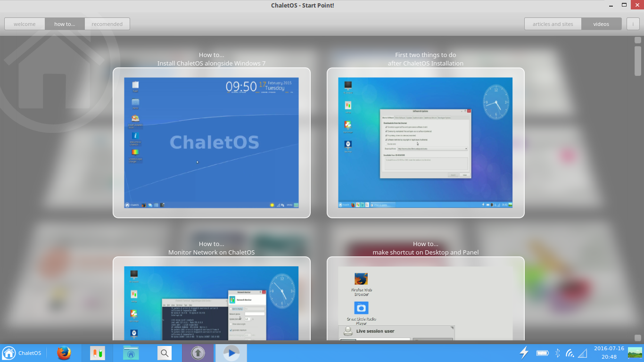This screenshot has height=362, width=644.
Task: Click the "Monitor Network on ChaletOS" title
Action: (212, 252)
